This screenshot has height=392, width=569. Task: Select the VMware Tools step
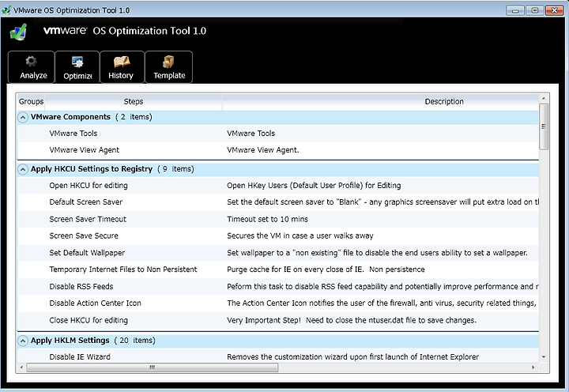(73, 134)
